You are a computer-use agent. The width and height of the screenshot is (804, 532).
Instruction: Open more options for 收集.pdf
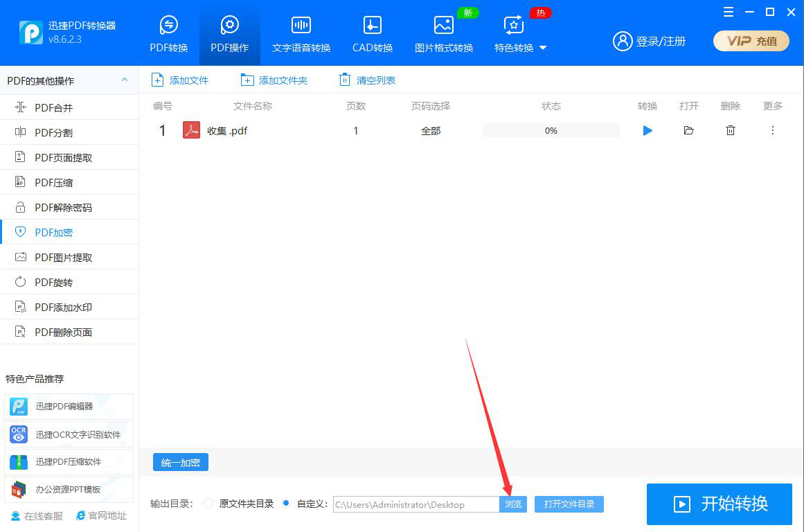click(773, 130)
